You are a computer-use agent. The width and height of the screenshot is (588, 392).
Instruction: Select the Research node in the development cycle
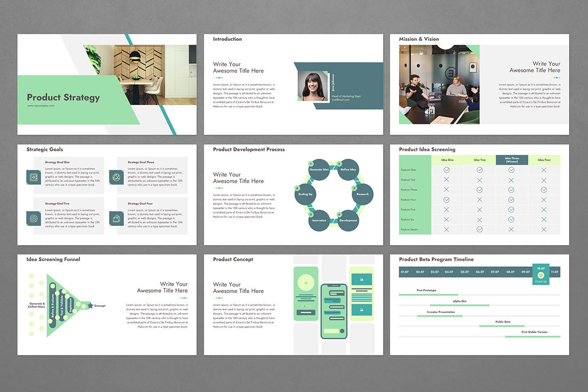click(362, 194)
